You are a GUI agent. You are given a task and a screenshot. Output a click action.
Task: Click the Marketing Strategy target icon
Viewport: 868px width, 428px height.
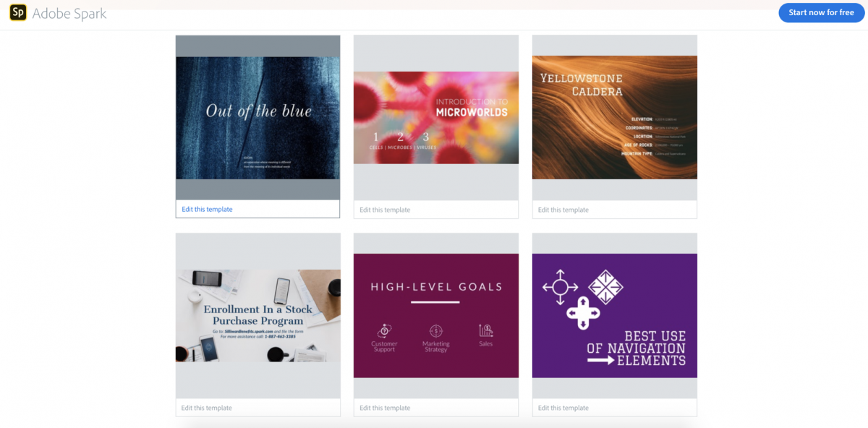click(x=435, y=330)
